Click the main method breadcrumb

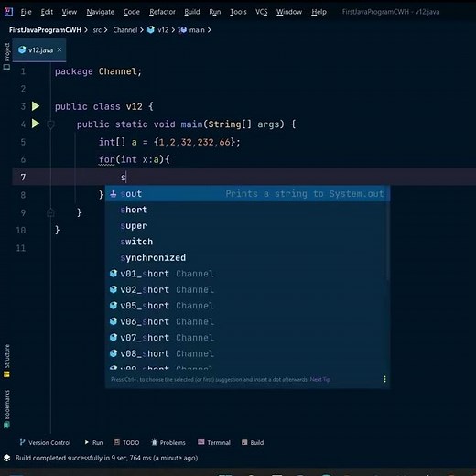(191, 30)
